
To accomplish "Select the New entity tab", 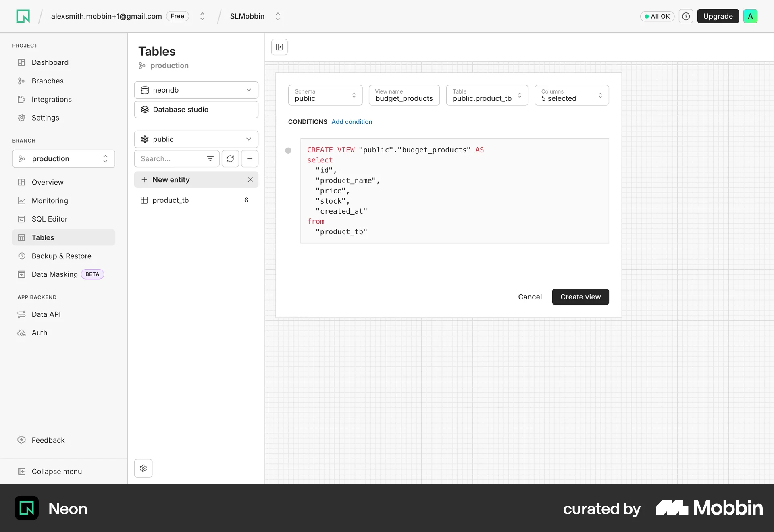I will [196, 180].
